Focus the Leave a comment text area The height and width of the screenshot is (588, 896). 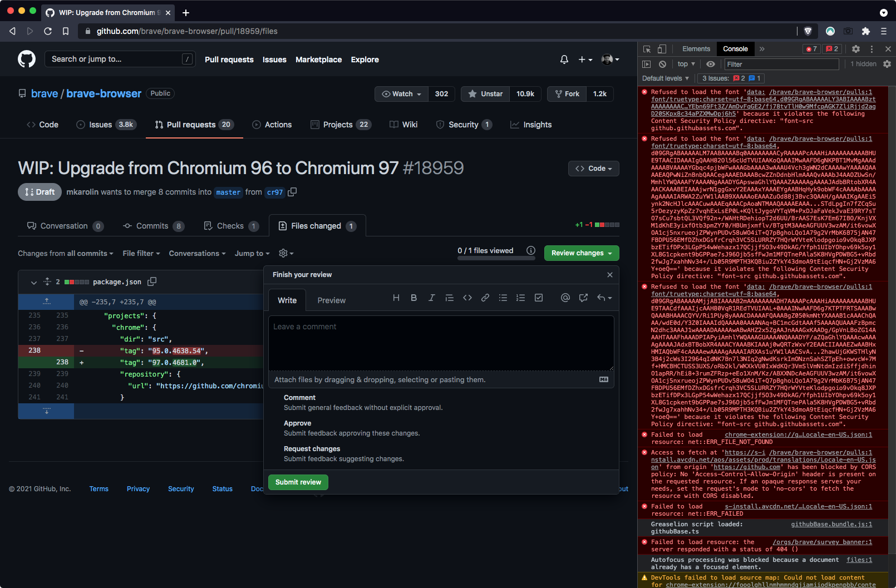pyautogui.click(x=441, y=343)
